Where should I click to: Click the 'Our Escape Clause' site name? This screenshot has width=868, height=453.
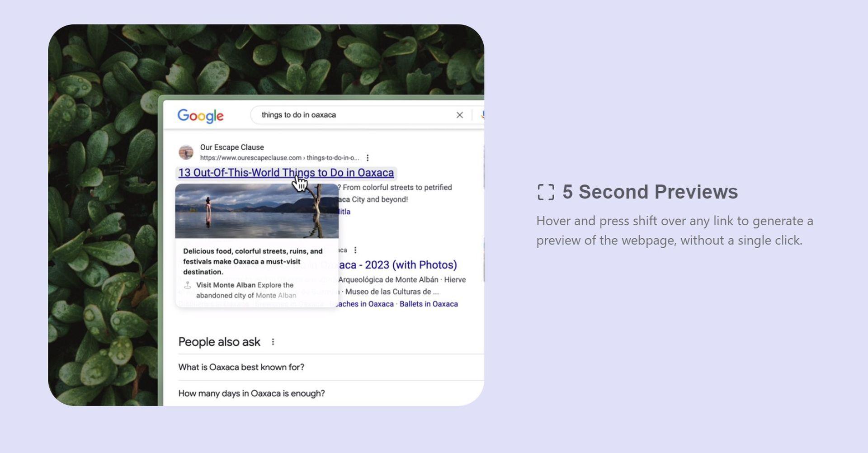click(232, 147)
